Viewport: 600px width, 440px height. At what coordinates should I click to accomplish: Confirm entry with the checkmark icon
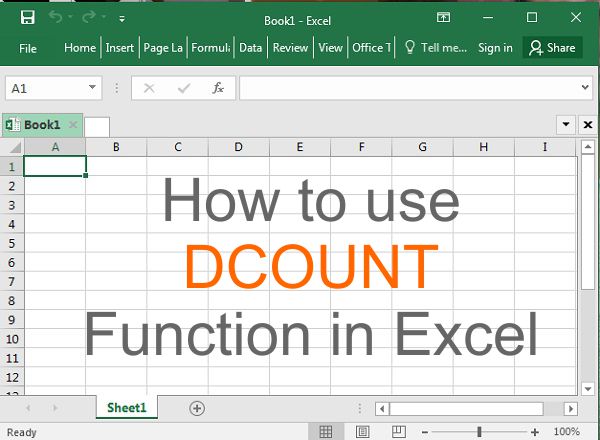tap(184, 88)
